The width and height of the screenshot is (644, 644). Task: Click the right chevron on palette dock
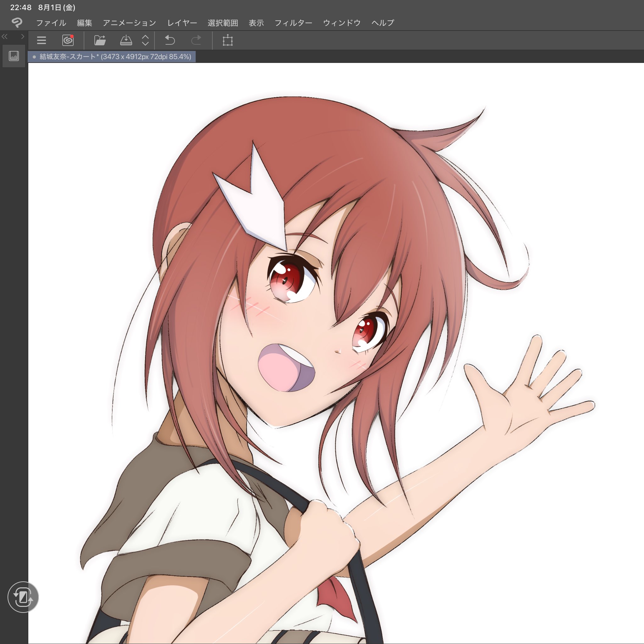pyautogui.click(x=22, y=37)
